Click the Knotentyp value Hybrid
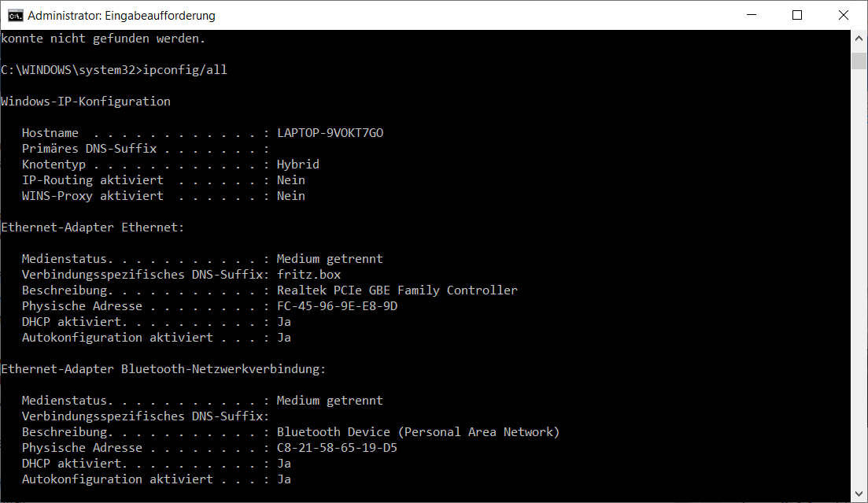The image size is (868, 503). click(297, 165)
